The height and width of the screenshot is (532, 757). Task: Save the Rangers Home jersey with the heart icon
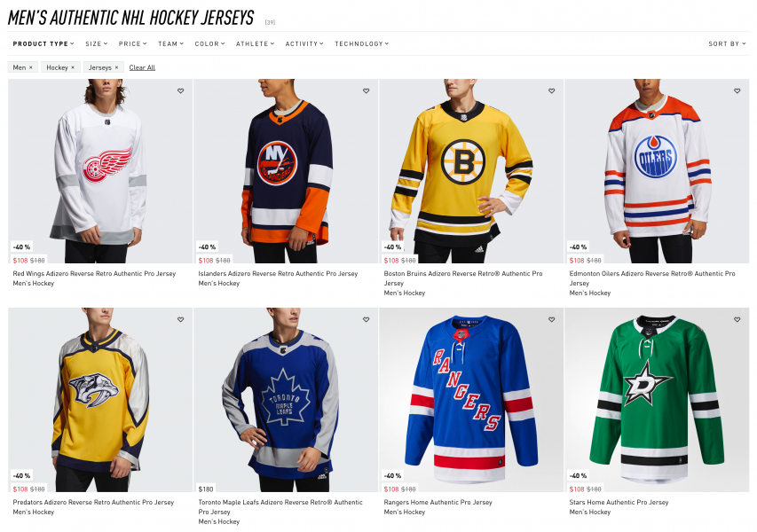point(551,319)
